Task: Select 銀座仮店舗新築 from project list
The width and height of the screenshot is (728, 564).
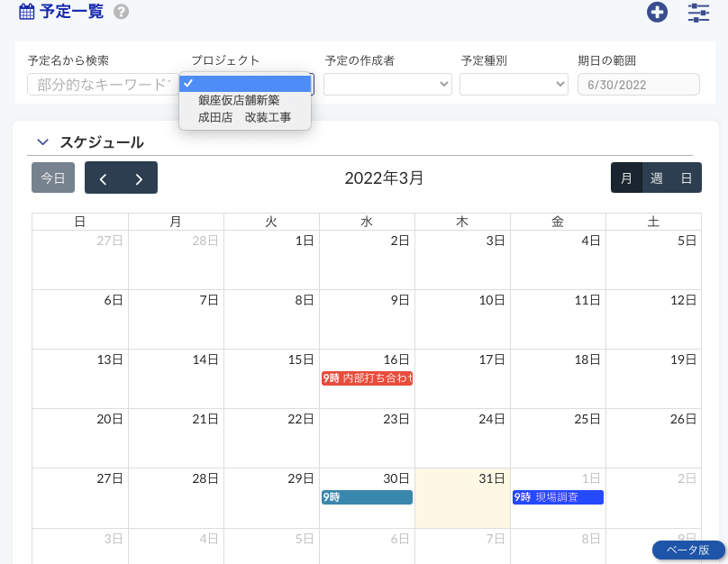Action: [239, 100]
